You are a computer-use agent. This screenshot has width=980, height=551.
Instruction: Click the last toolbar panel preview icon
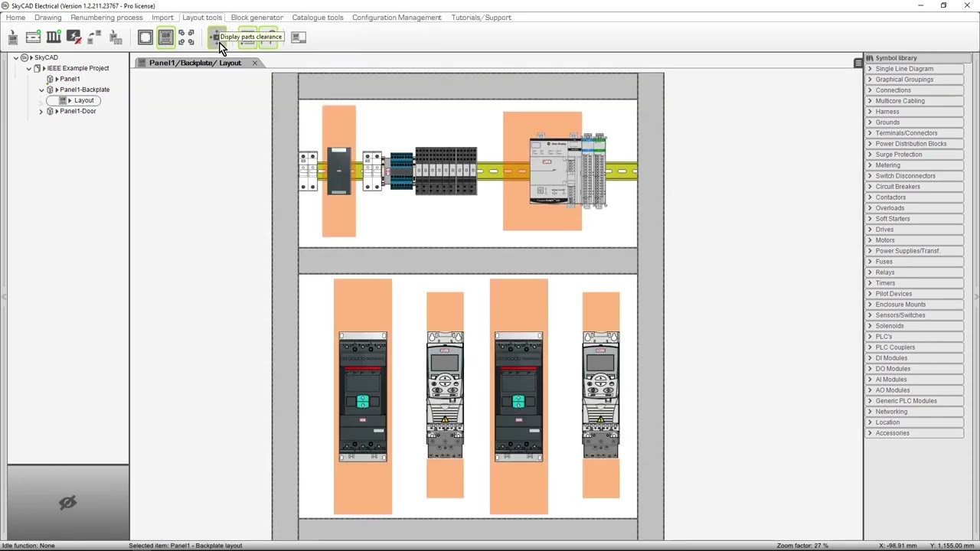pyautogui.click(x=299, y=37)
